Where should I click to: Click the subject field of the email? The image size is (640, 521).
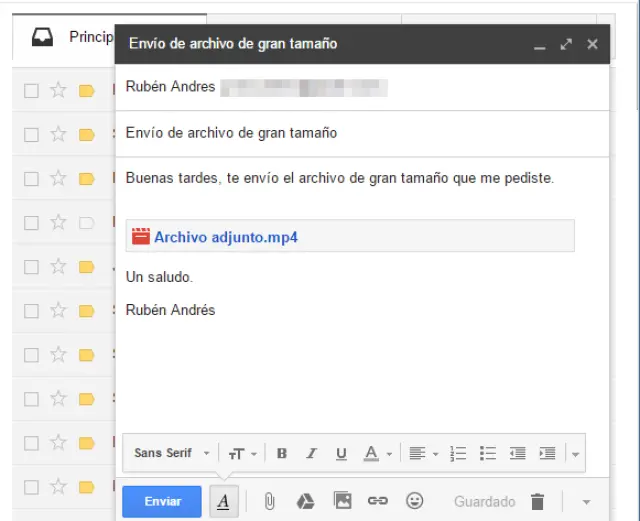tap(360, 132)
